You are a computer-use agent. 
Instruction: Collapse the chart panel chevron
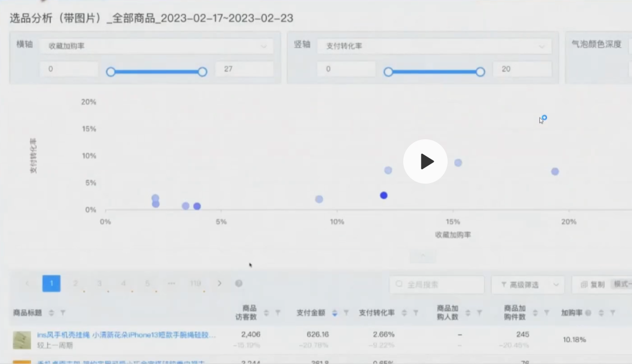pyautogui.click(x=423, y=256)
